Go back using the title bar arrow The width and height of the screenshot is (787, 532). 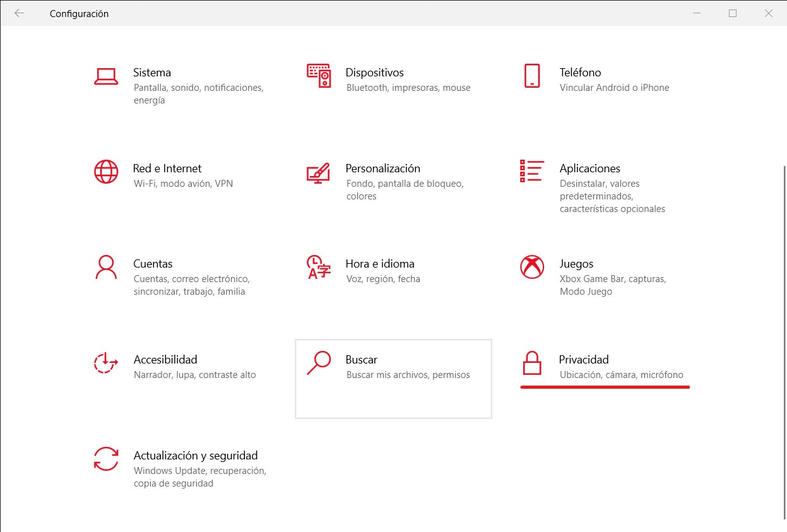pyautogui.click(x=19, y=13)
